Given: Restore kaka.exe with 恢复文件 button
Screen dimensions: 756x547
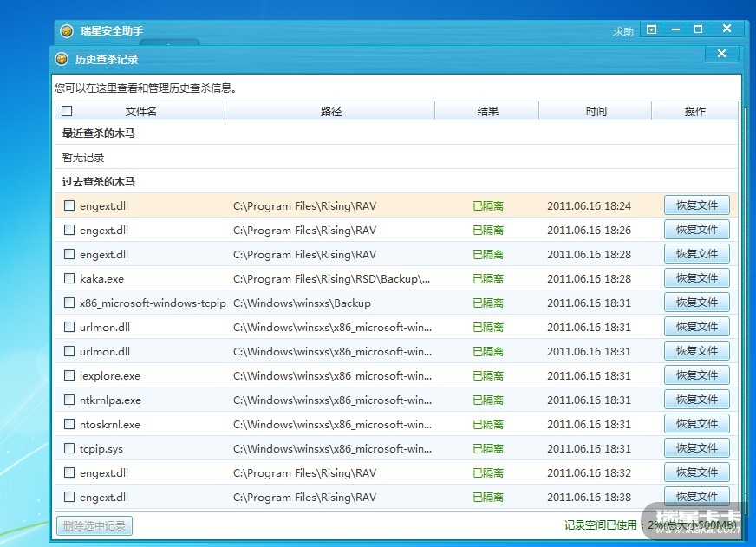Looking at the screenshot, I should (696, 278).
